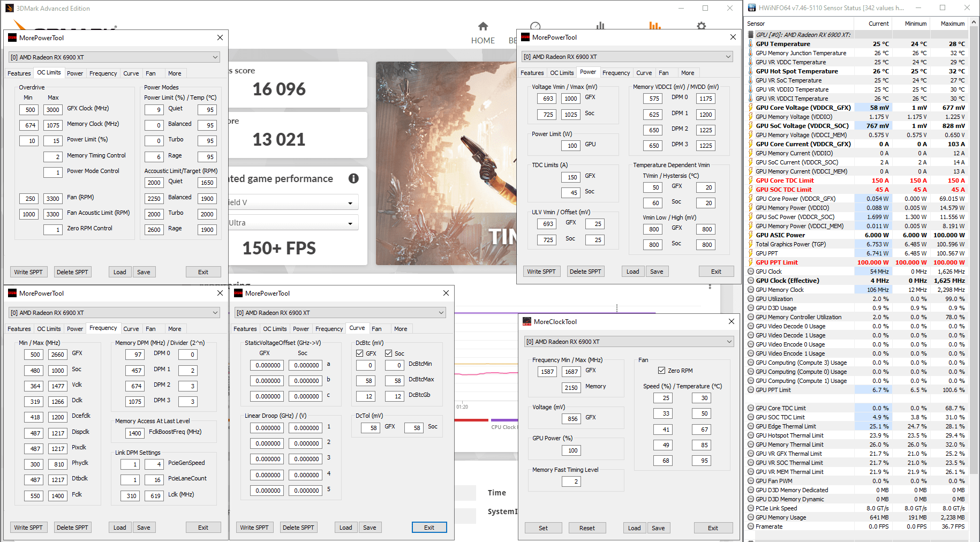980x542 pixels.
Task: Click the GFX Clock max value field
Action: click(x=52, y=110)
